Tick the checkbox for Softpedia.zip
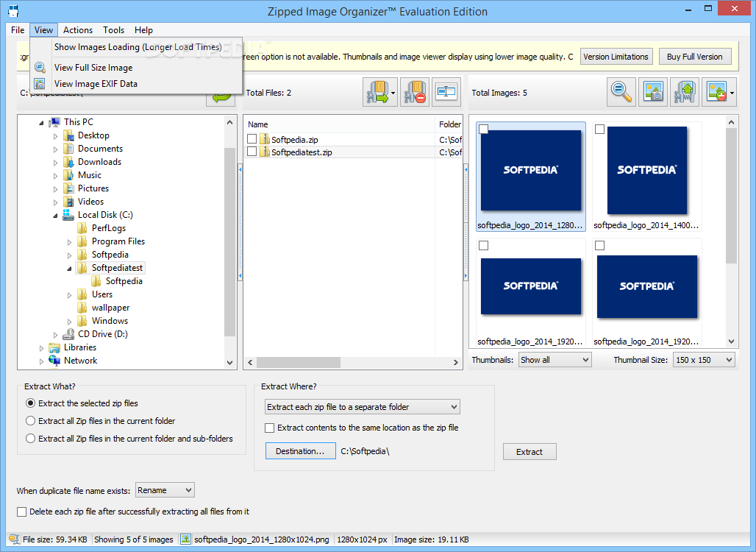 pyautogui.click(x=252, y=139)
